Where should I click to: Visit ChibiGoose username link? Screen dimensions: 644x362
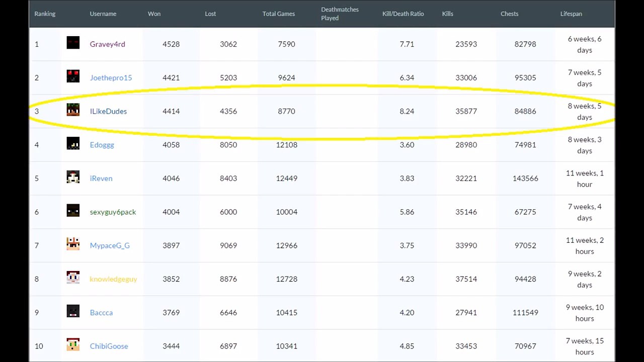(x=109, y=346)
